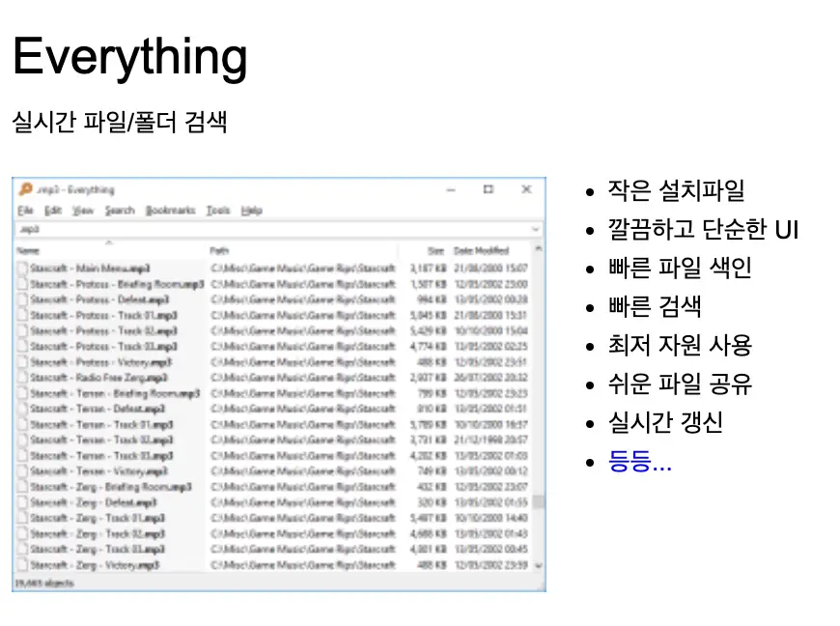Click file icon of Zerg - Defeat.mp3
Image resolution: width=840 pixels, height=626 pixels.
coord(22,502)
